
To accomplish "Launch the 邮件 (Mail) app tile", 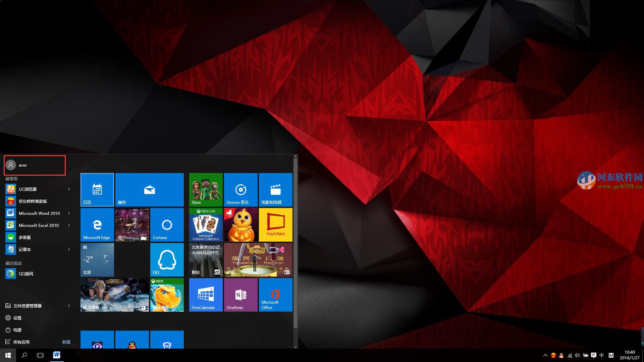I will tap(150, 189).
